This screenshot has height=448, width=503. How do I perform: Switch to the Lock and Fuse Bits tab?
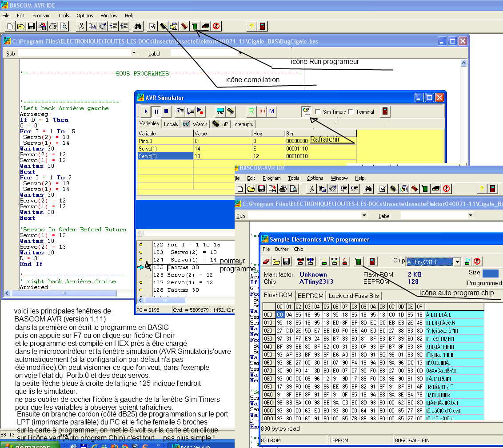click(x=354, y=296)
